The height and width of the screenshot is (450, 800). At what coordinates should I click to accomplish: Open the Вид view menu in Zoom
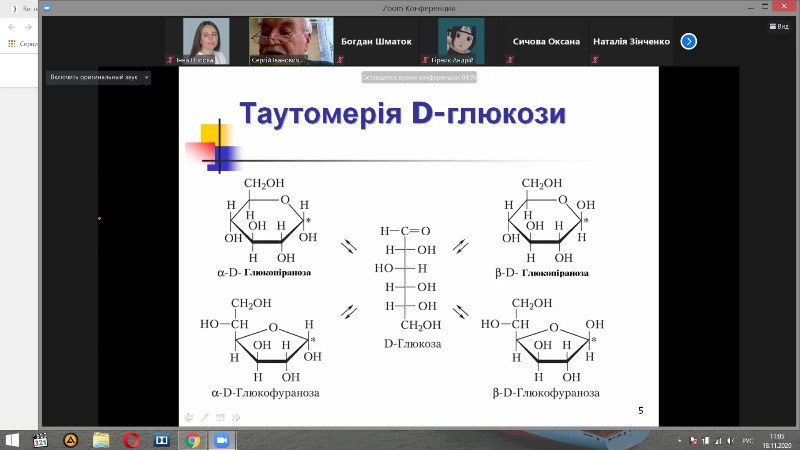click(x=779, y=27)
